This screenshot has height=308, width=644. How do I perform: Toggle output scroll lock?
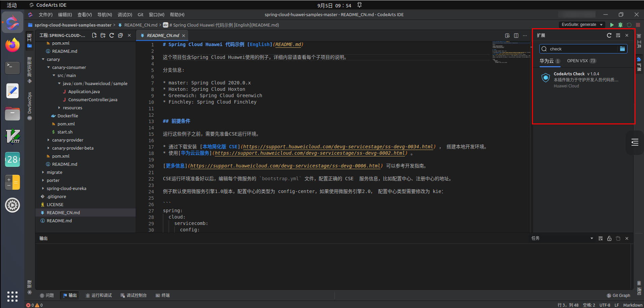(609, 238)
